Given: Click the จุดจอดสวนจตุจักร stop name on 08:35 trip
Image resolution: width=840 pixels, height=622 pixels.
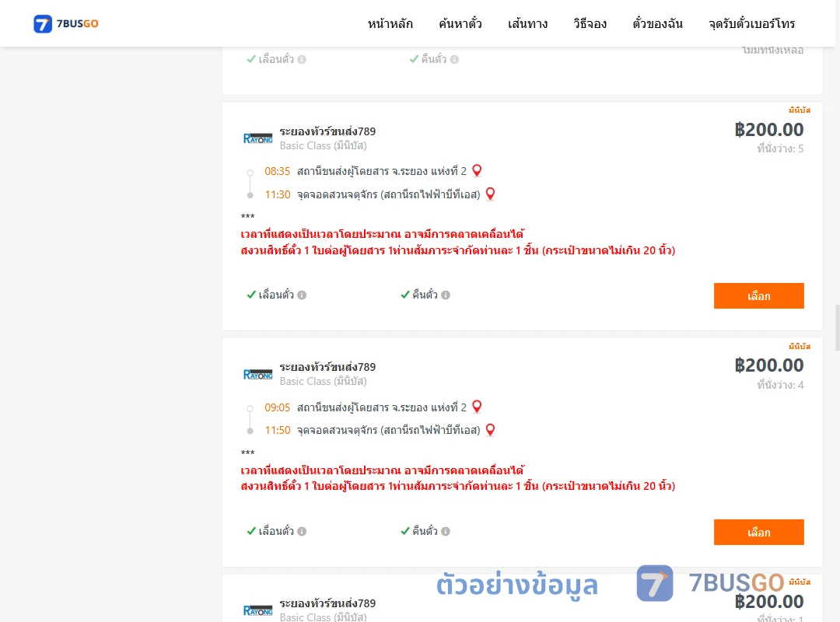Looking at the screenshot, I should pyautogui.click(x=388, y=194).
